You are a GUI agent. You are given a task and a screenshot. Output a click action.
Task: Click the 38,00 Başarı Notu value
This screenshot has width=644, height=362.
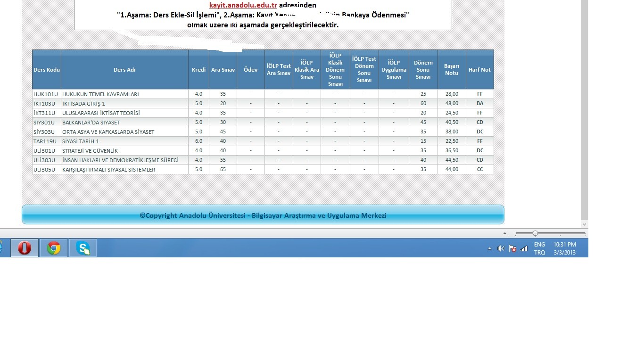tap(452, 132)
